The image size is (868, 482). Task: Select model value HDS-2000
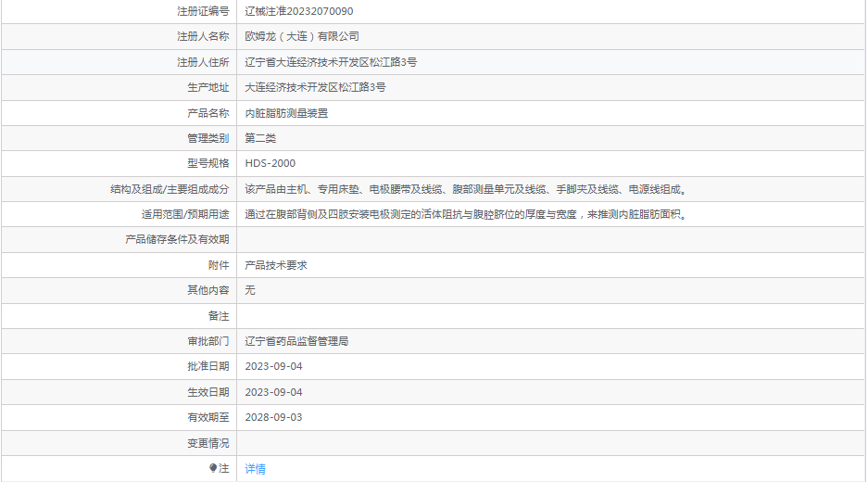click(270, 163)
